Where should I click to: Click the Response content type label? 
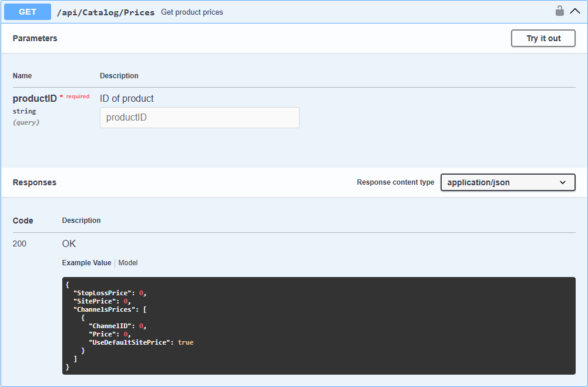click(395, 182)
